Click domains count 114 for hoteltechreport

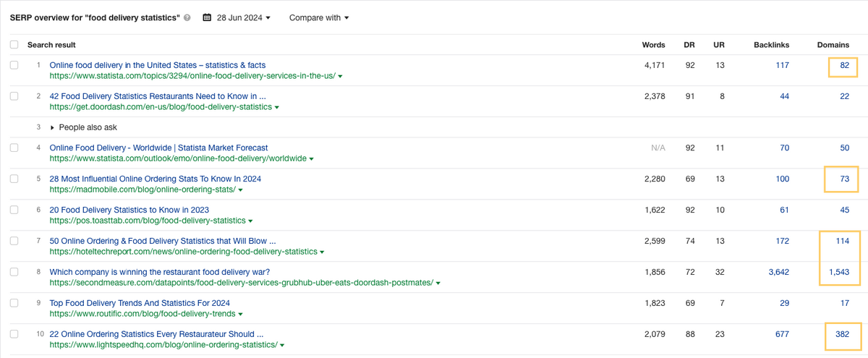coord(842,241)
